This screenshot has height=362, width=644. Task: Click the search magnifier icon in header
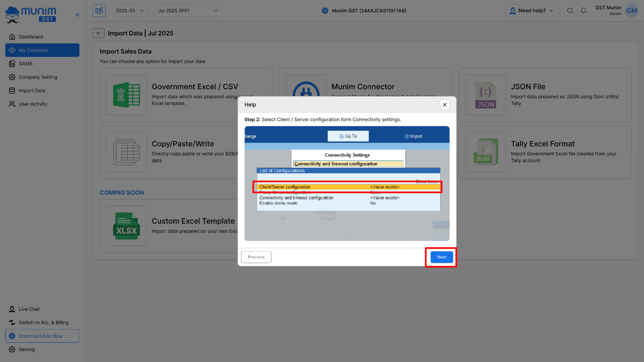(x=570, y=11)
